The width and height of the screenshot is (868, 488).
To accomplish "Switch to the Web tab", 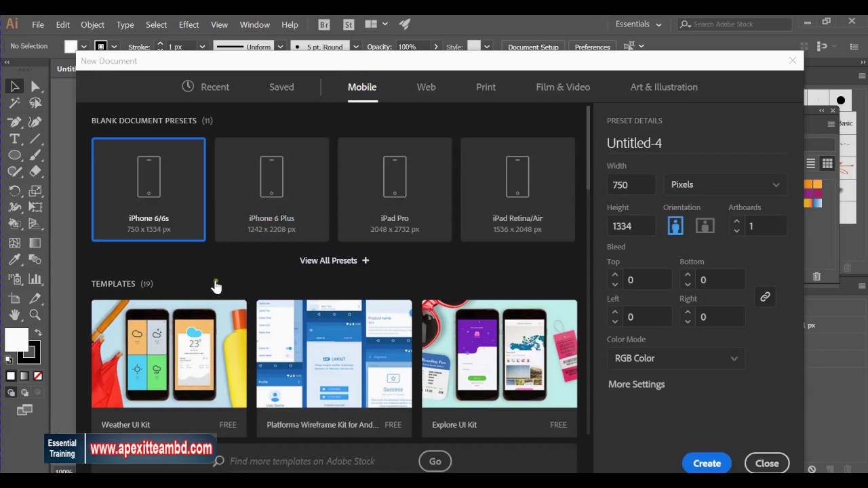I will click(x=426, y=87).
